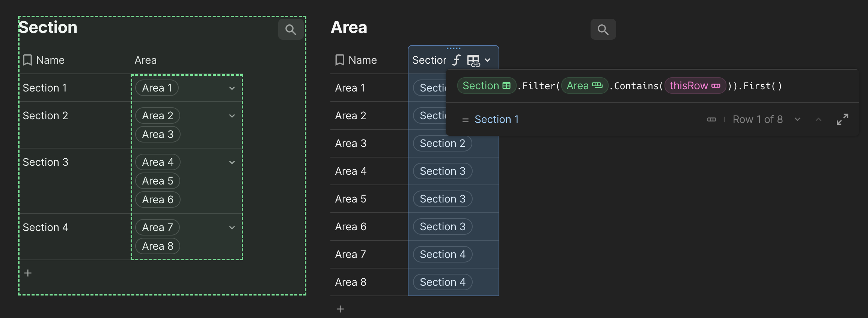Click the Area table search icon
This screenshot has width=868, height=318.
(x=603, y=30)
